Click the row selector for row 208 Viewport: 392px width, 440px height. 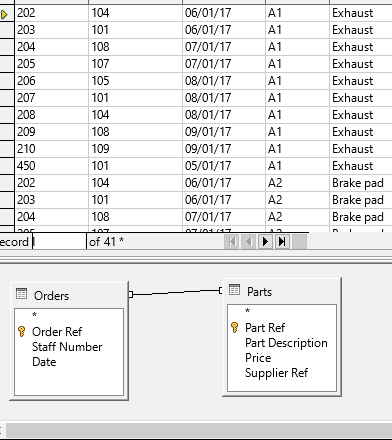[7, 115]
